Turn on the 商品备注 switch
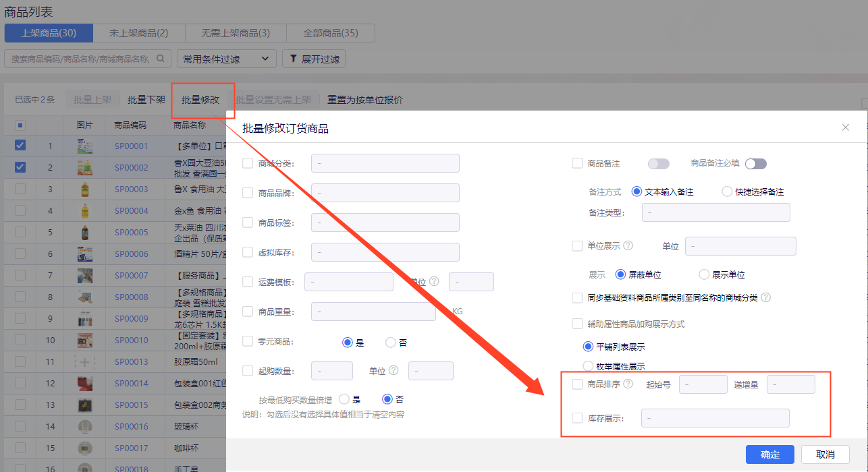 [x=659, y=163]
